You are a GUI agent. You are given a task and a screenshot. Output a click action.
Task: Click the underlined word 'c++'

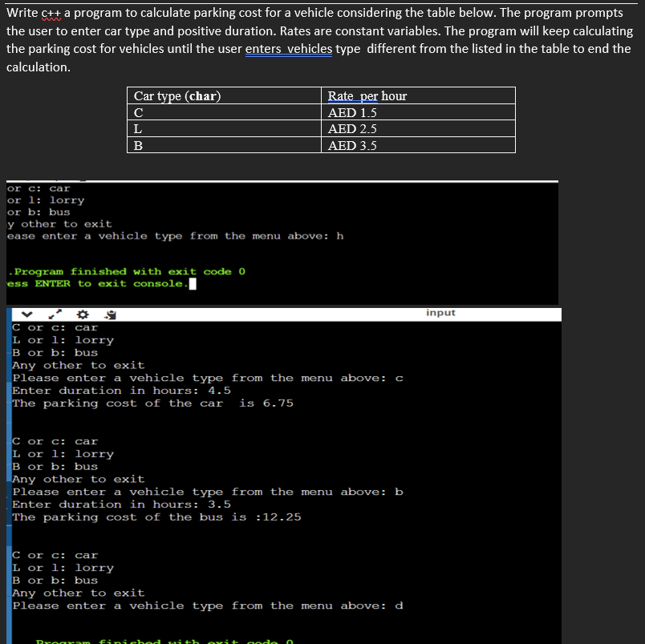(x=51, y=13)
